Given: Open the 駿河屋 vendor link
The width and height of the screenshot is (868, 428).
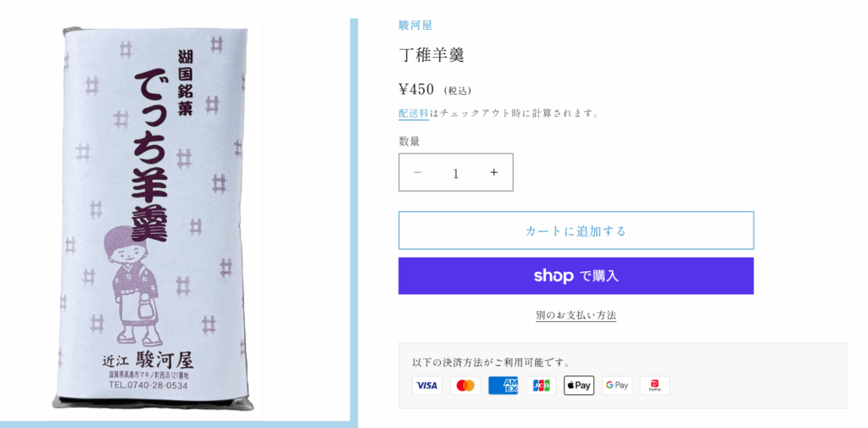Looking at the screenshot, I should [415, 25].
